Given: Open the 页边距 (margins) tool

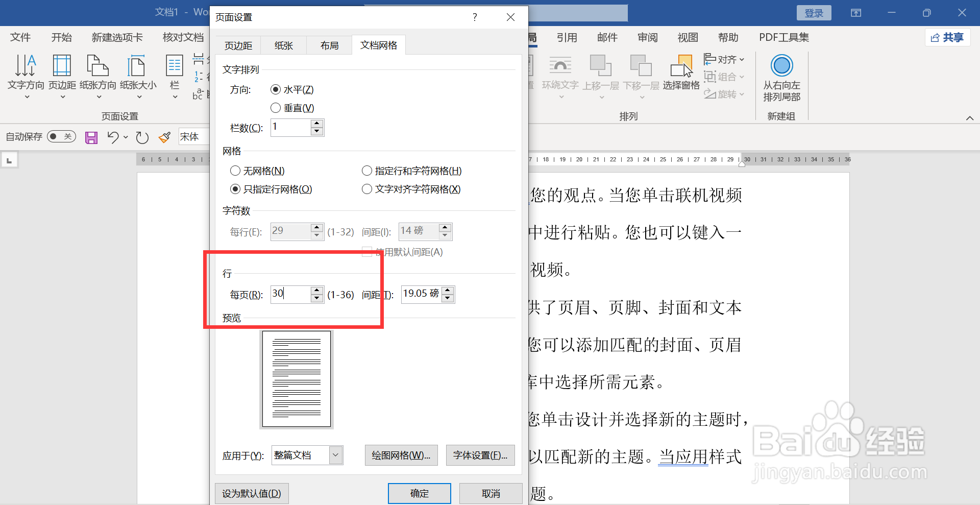Looking at the screenshot, I should (x=61, y=76).
